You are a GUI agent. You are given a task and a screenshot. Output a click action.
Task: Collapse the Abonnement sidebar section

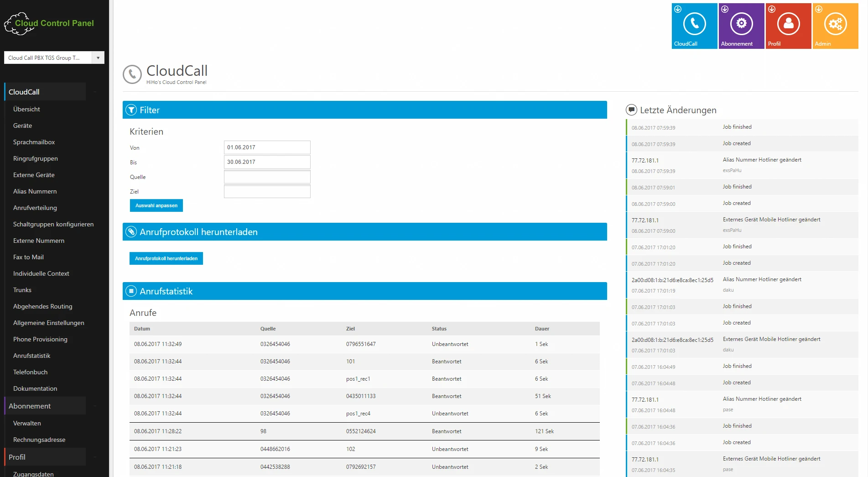pos(95,406)
